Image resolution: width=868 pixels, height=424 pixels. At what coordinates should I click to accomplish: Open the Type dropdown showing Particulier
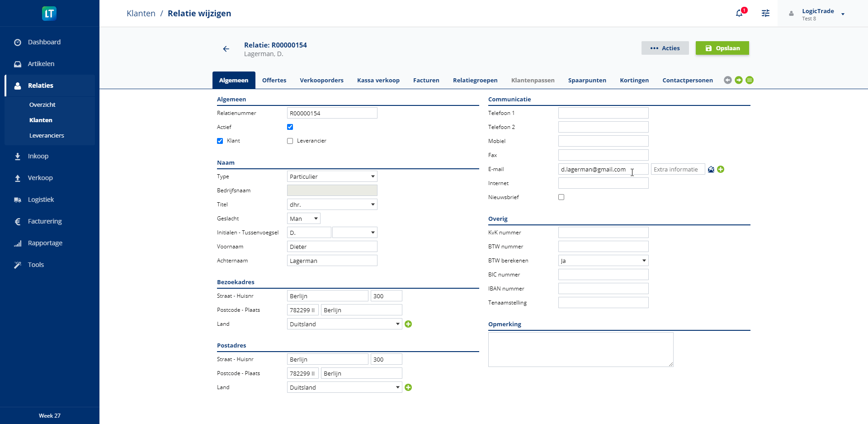pos(332,176)
